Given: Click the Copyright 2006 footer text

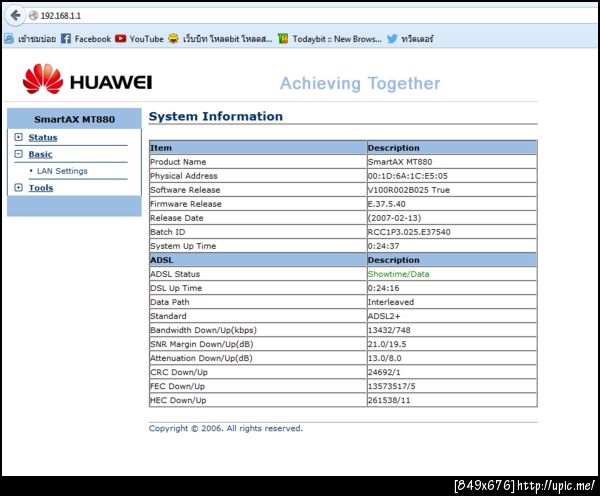Looking at the screenshot, I should tap(226, 428).
